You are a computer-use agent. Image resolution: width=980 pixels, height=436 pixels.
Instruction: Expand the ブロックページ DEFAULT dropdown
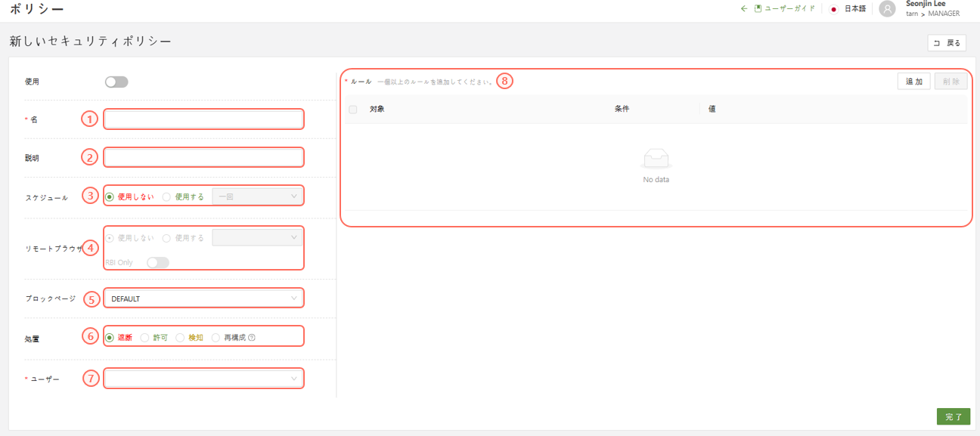203,298
